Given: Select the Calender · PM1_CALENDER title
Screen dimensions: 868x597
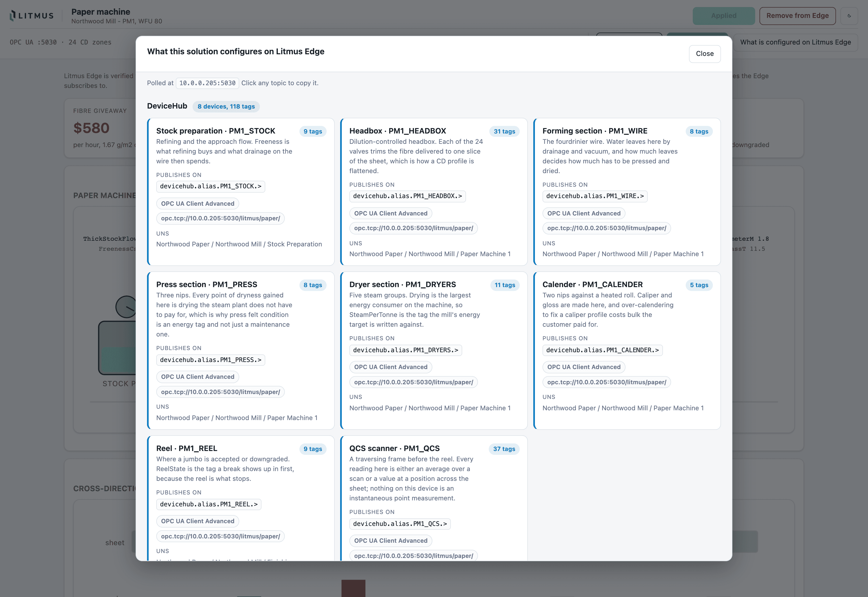Looking at the screenshot, I should (592, 285).
